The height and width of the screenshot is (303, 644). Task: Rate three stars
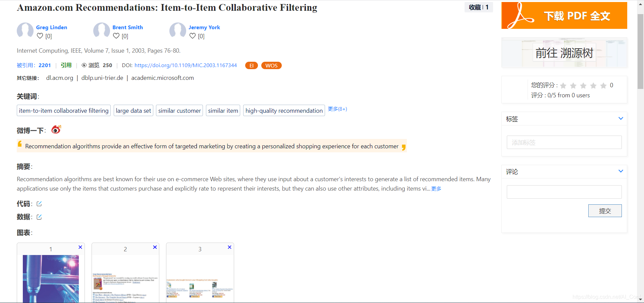[583, 86]
